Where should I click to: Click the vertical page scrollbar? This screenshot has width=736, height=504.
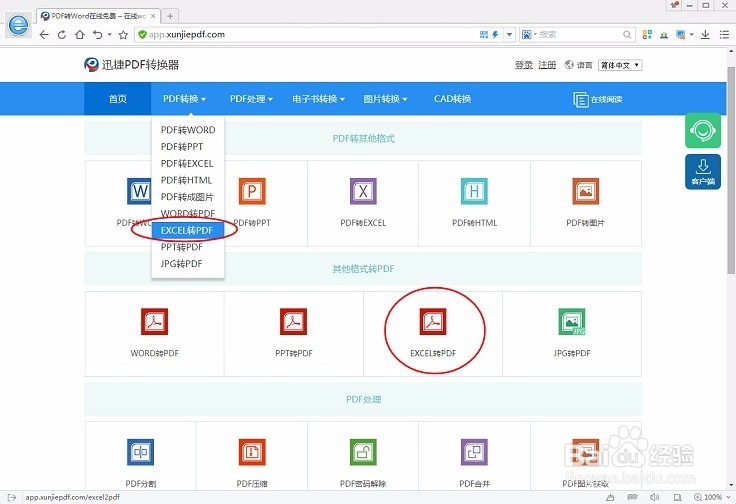(x=731, y=169)
